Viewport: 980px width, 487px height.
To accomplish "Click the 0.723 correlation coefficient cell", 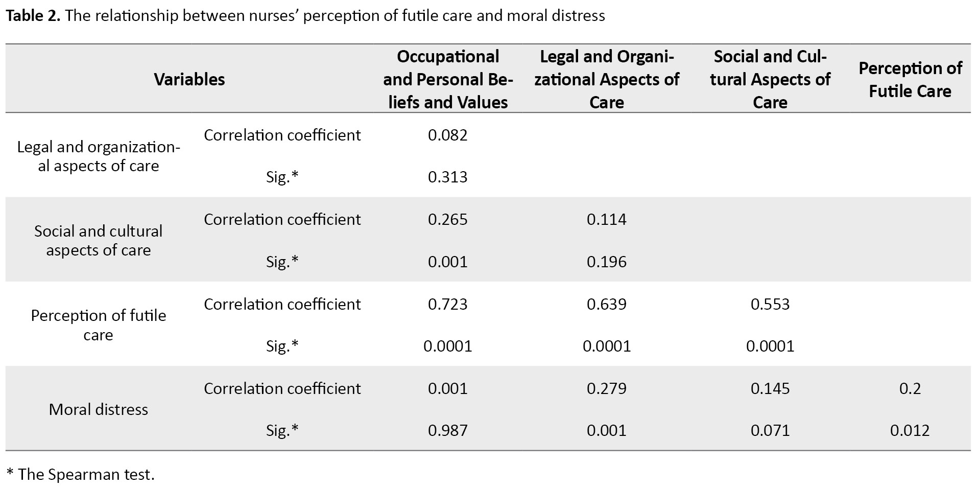I will [448, 304].
